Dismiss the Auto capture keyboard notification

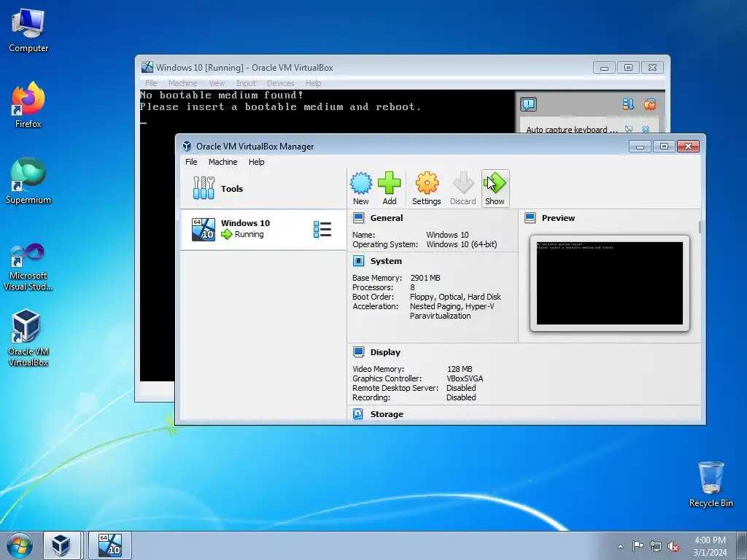pyautogui.click(x=646, y=129)
